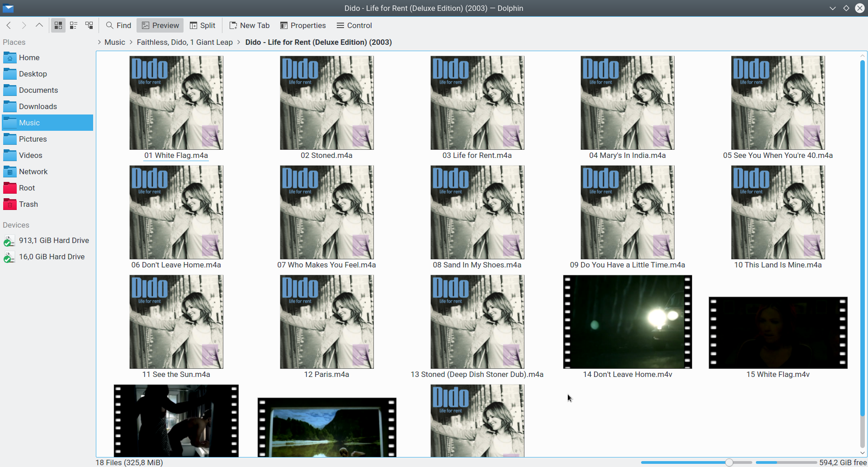Viewport: 868px width, 467px height.
Task: Open Desktop in Places panel
Action: 47,74
